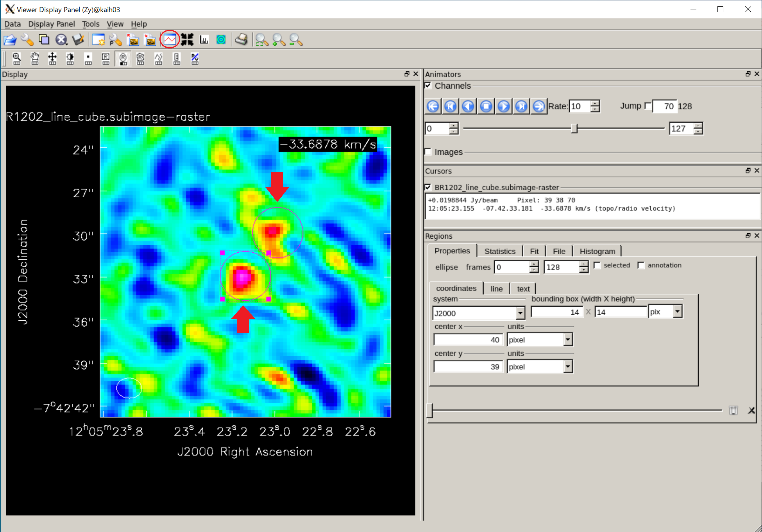Image resolution: width=762 pixels, height=532 pixels.
Task: Zoom out using magnifier minus icon
Action: click(296, 40)
